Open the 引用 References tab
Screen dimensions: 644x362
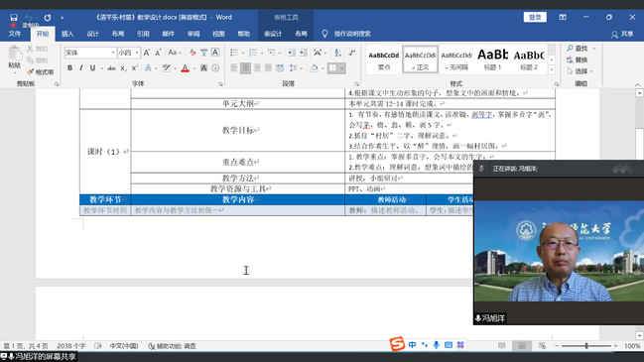143,34
